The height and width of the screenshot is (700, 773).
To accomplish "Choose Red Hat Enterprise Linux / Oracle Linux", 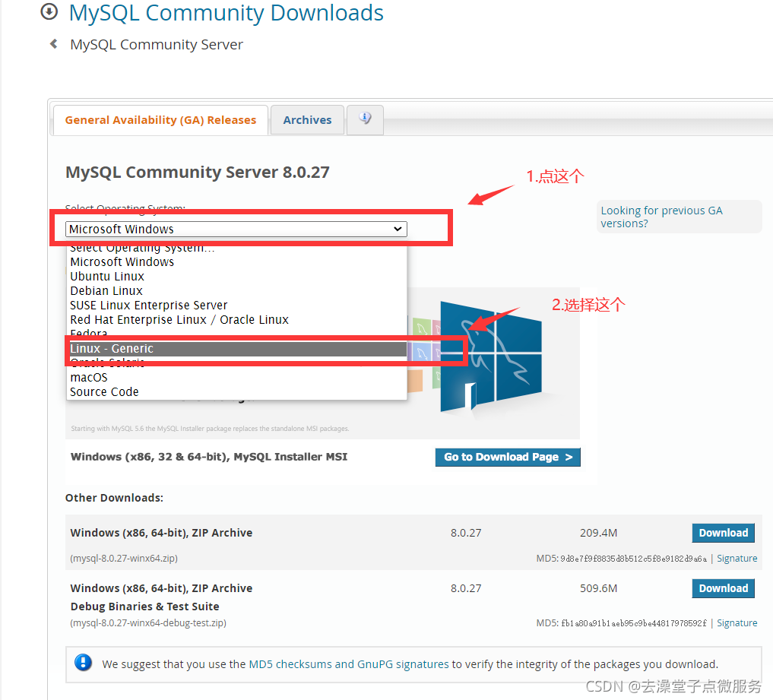I will tap(236, 319).
